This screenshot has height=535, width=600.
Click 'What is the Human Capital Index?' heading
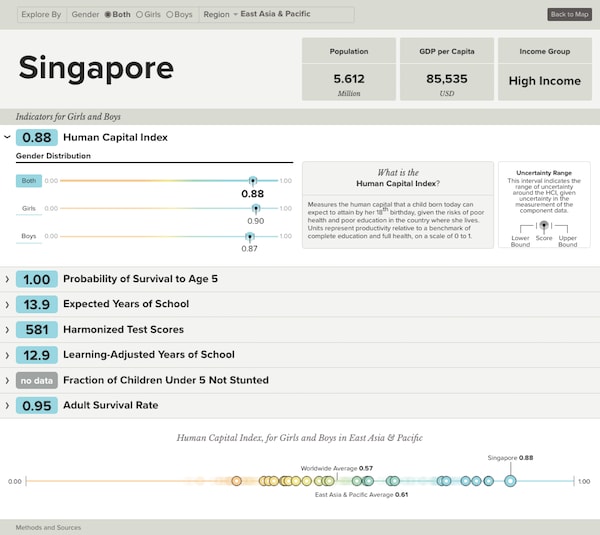click(398, 178)
